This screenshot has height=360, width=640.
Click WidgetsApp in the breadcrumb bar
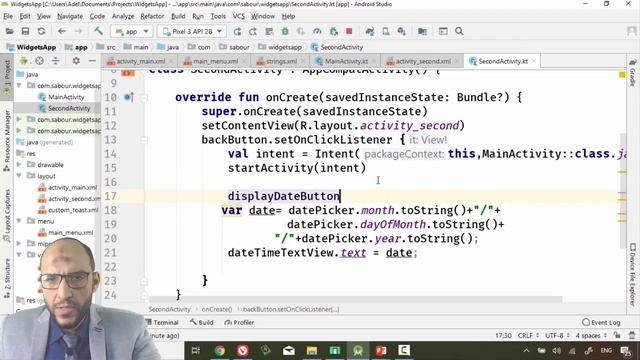(x=31, y=47)
